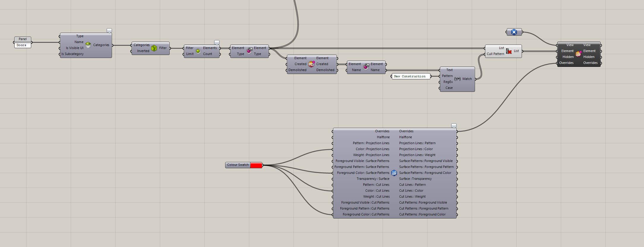Viewport: 644px width, 247px height.
Task: Click the New Construction text panel
Action: (x=411, y=76)
